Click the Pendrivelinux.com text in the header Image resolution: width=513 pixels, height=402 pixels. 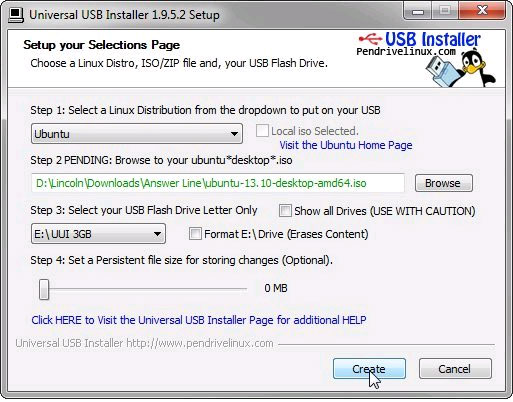tap(406, 52)
